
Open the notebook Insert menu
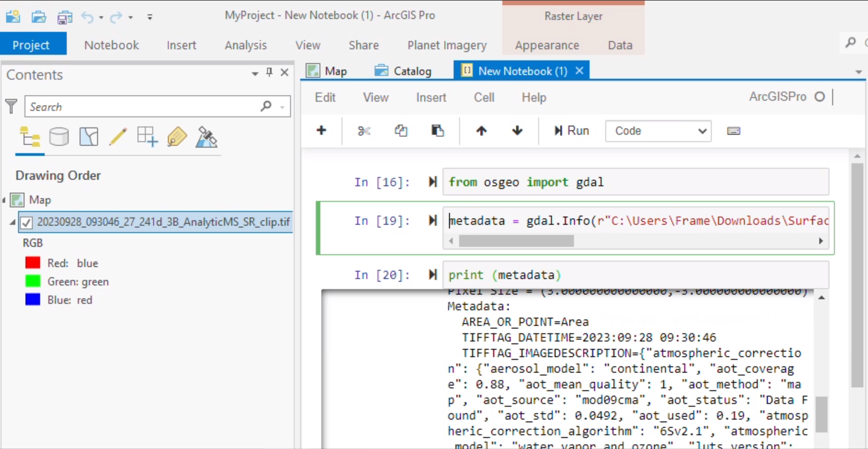pyautogui.click(x=431, y=97)
